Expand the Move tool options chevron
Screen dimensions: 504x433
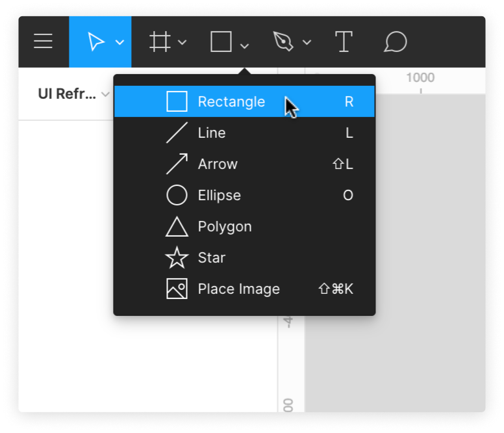pos(120,42)
